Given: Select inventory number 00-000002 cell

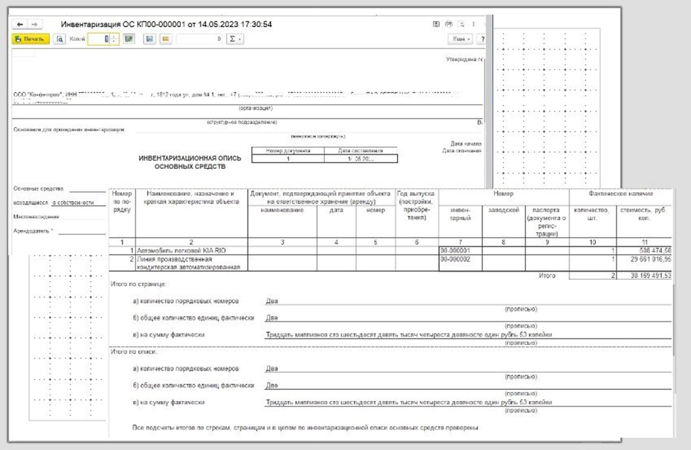Looking at the screenshot, I should (460, 263).
